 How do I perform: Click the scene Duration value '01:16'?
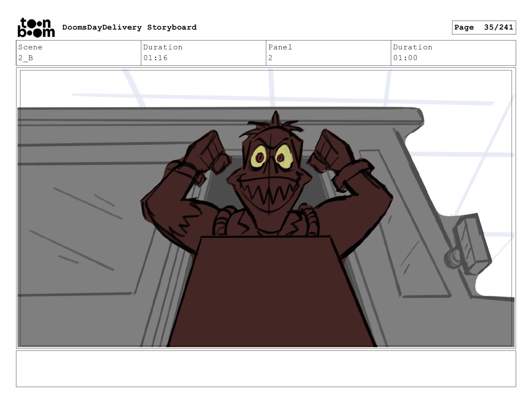(156, 58)
